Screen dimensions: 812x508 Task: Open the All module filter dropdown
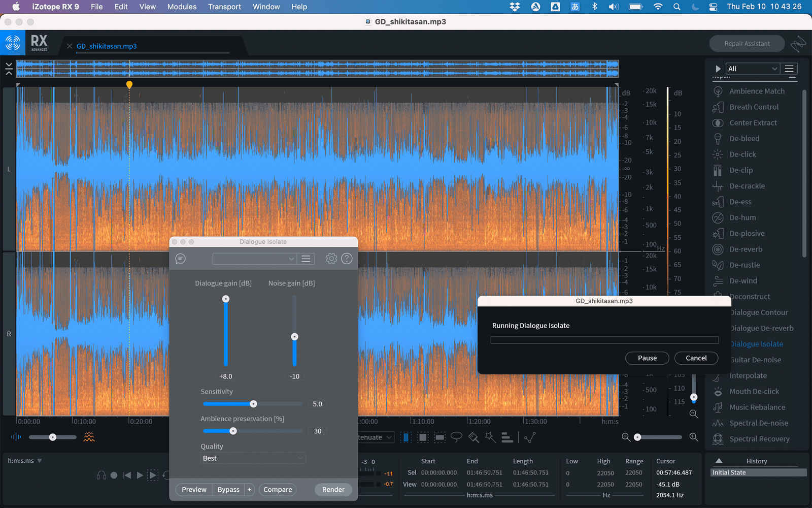tap(752, 69)
